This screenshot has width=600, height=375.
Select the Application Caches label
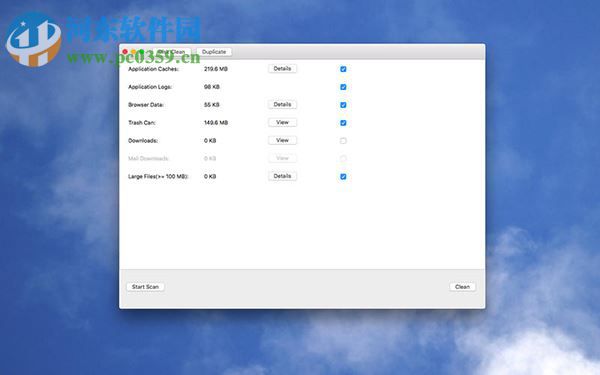[153, 69]
